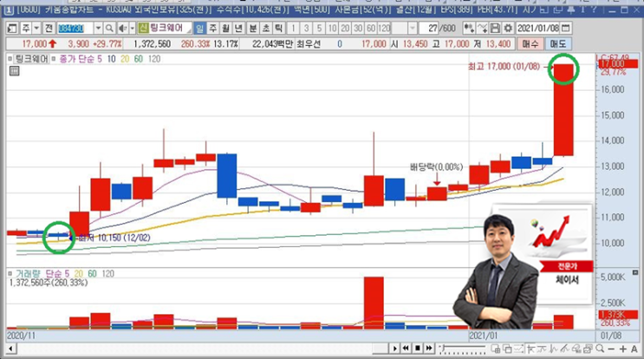Click the 전문가 expert banner thumbnail
The image size is (644, 359).
(x=568, y=266)
